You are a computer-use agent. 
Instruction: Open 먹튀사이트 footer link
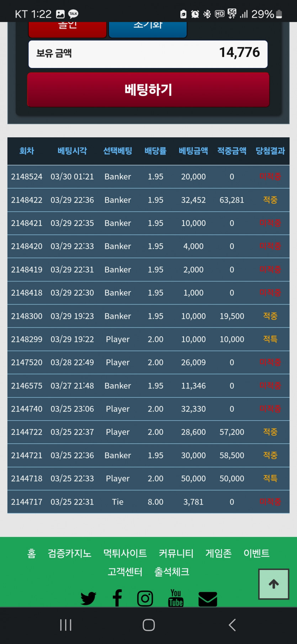[x=125, y=553]
